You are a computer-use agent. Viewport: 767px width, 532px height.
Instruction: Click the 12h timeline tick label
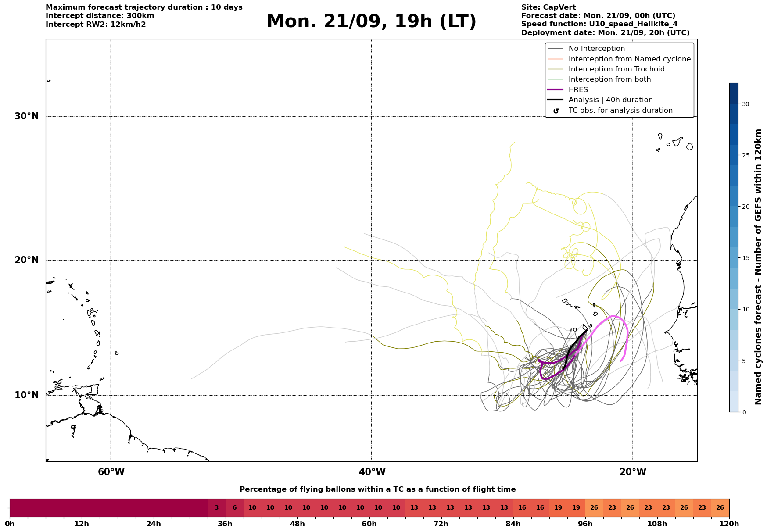(82, 524)
